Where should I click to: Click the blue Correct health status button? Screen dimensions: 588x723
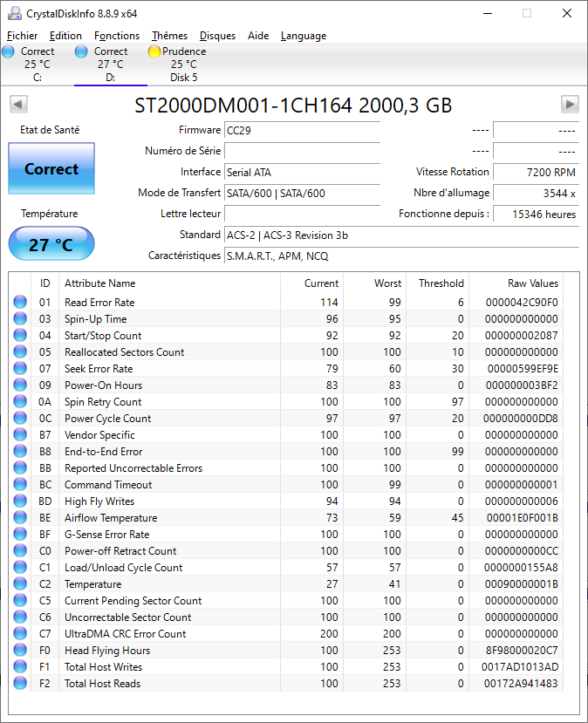(x=51, y=169)
